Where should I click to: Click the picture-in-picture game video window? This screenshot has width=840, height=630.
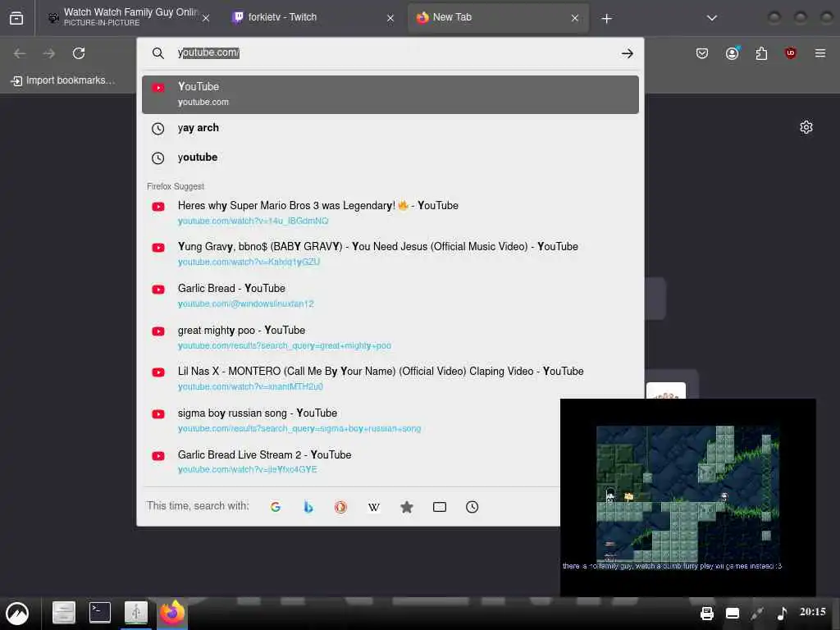tap(688, 497)
